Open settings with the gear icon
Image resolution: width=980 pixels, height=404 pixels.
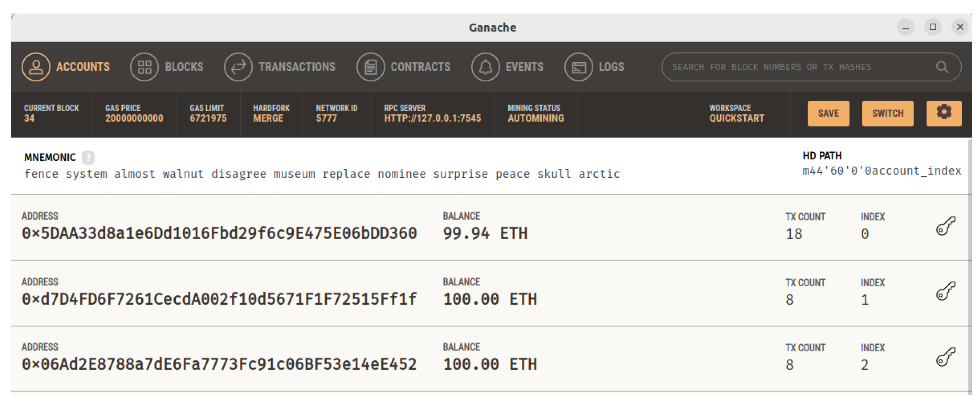click(944, 113)
